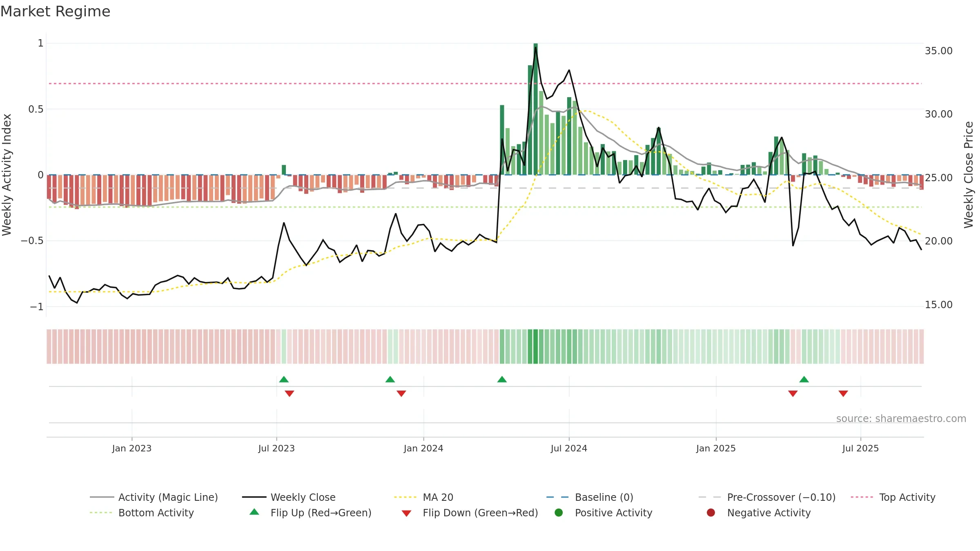980x551 pixels.
Task: Toggle the Flip Down (Green→Red) legend entry
Action: 470,513
